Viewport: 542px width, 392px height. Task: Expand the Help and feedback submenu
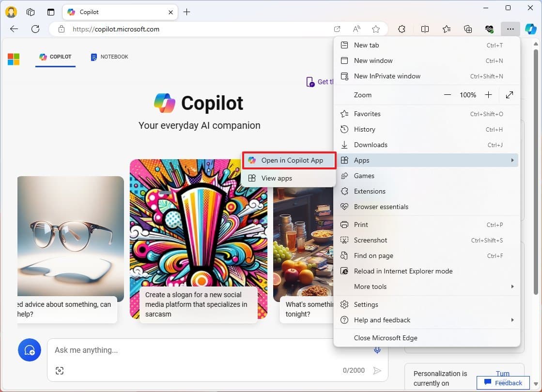tap(512, 320)
